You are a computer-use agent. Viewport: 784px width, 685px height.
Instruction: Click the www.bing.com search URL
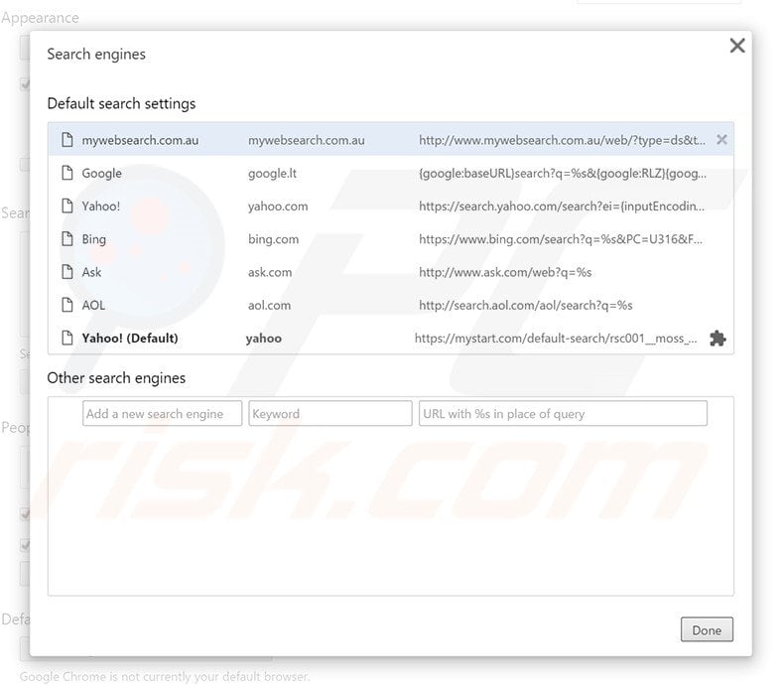pyautogui.click(x=561, y=239)
